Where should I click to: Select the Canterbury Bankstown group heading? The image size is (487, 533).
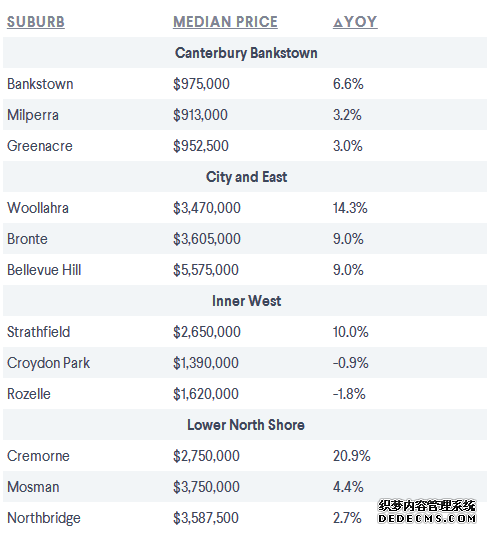(x=246, y=53)
